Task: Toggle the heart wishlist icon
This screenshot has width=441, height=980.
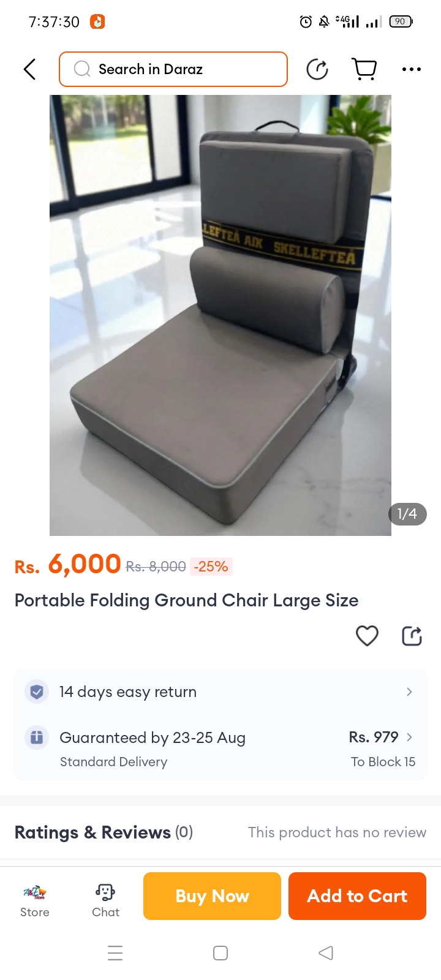Action: coord(367,636)
